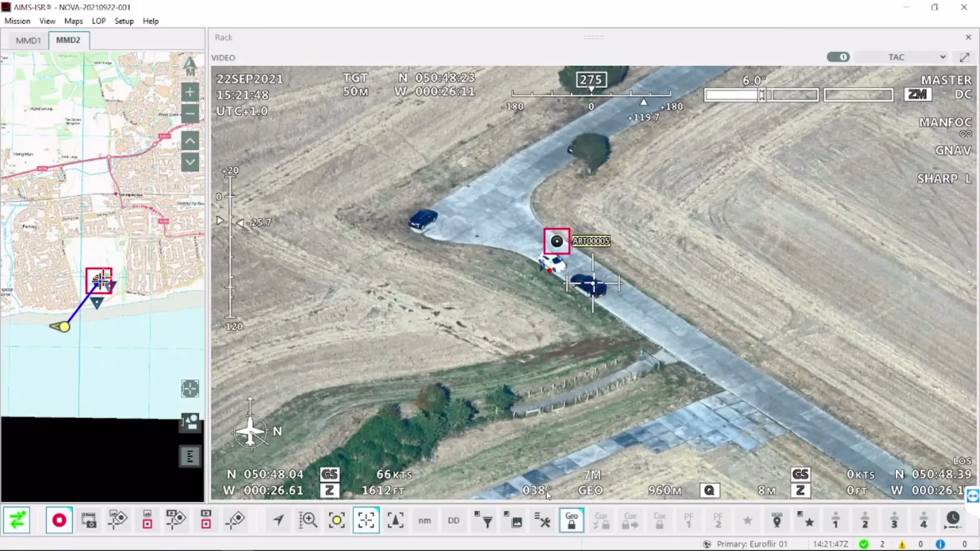
Task: Select the snapshot camera capture tool
Action: (x=89, y=520)
